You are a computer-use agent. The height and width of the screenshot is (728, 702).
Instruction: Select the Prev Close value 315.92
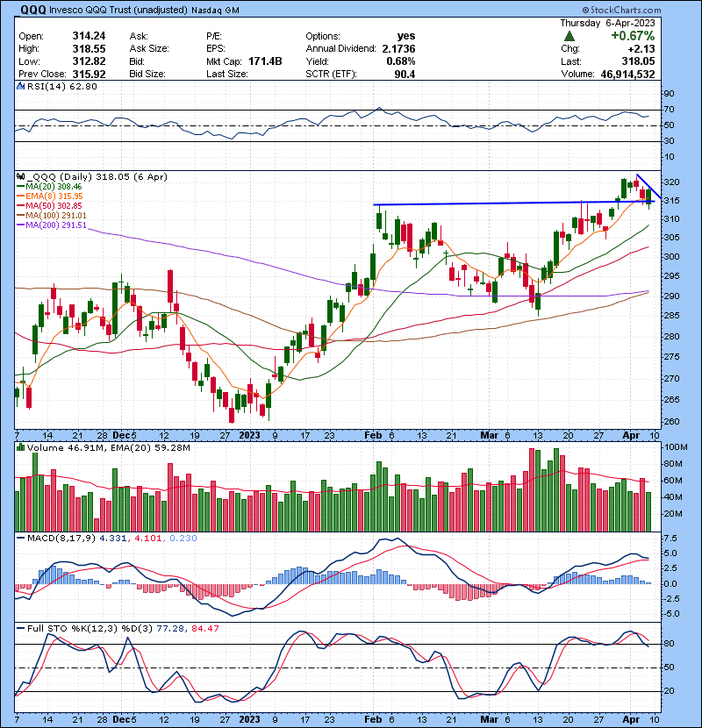[x=89, y=74]
